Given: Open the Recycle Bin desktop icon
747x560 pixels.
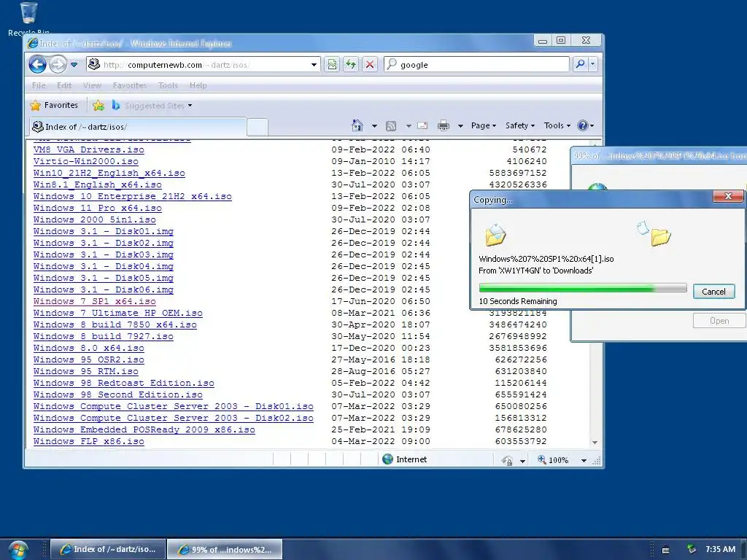Looking at the screenshot, I should pos(28,19).
